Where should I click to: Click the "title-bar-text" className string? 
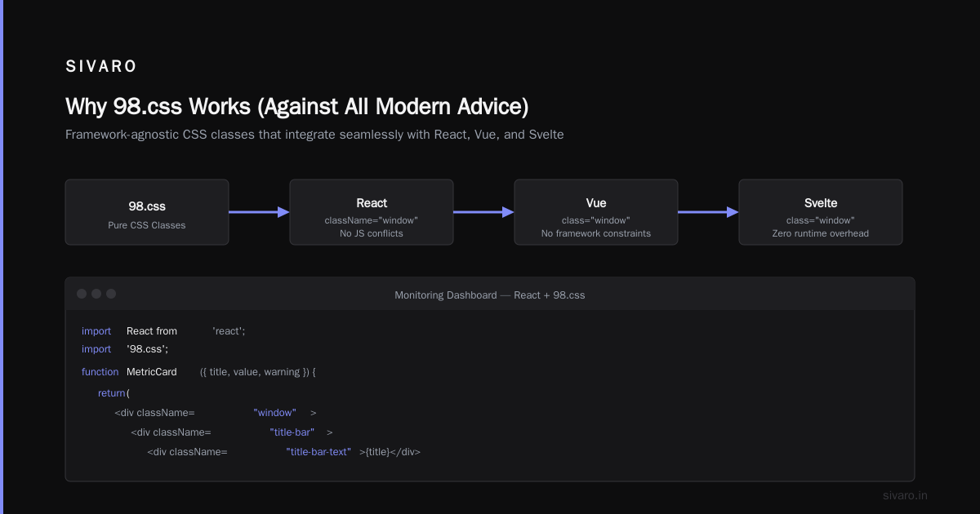point(318,452)
